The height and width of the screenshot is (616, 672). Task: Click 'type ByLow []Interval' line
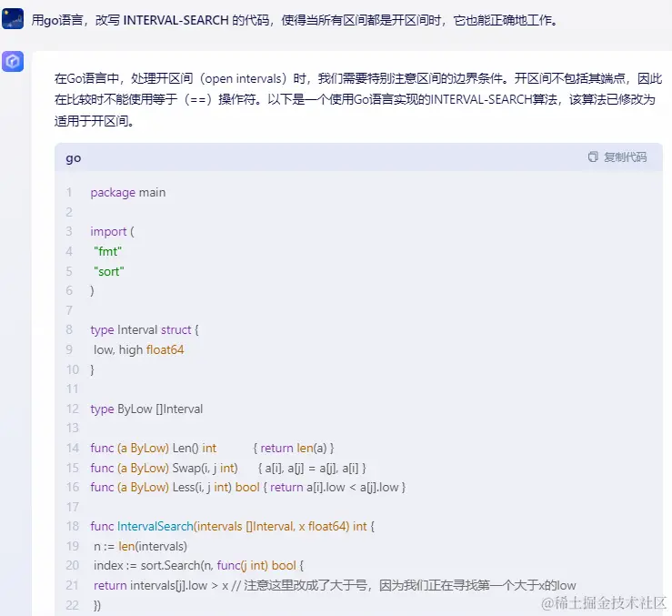click(146, 409)
